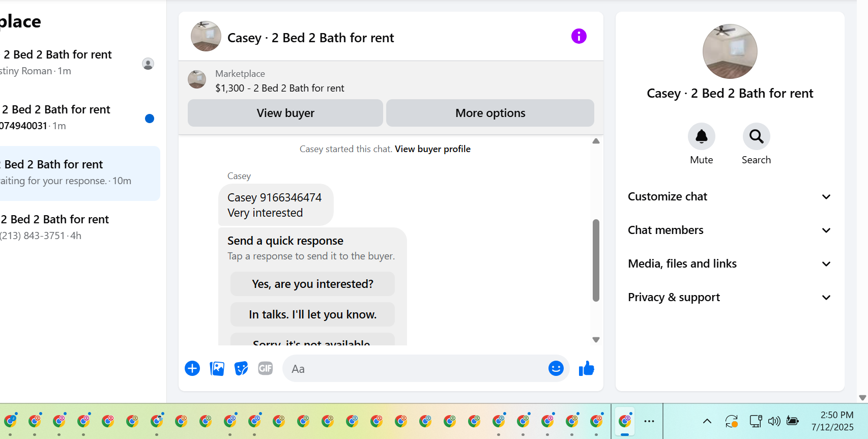This screenshot has height=439, width=868.
Task: Check battery status in system tray
Action: click(x=793, y=421)
